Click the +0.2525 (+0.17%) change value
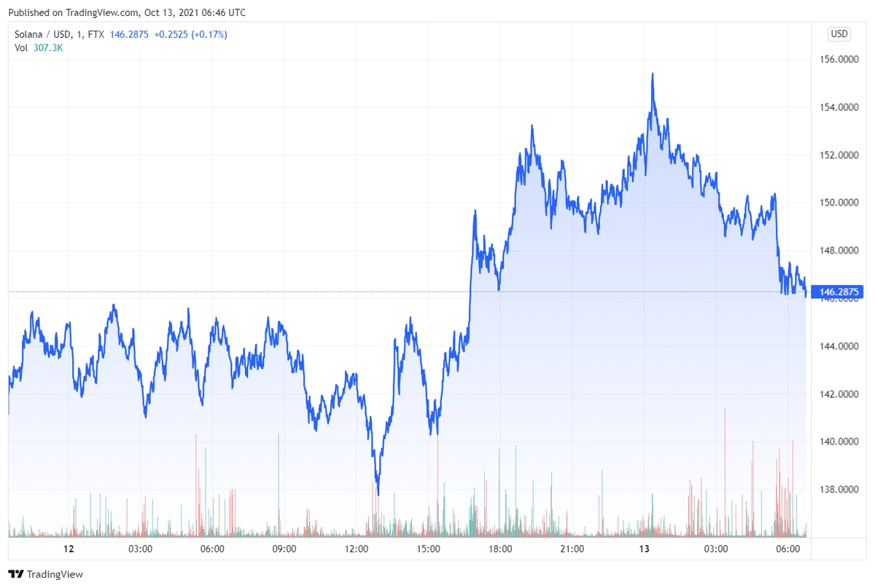 (190, 34)
